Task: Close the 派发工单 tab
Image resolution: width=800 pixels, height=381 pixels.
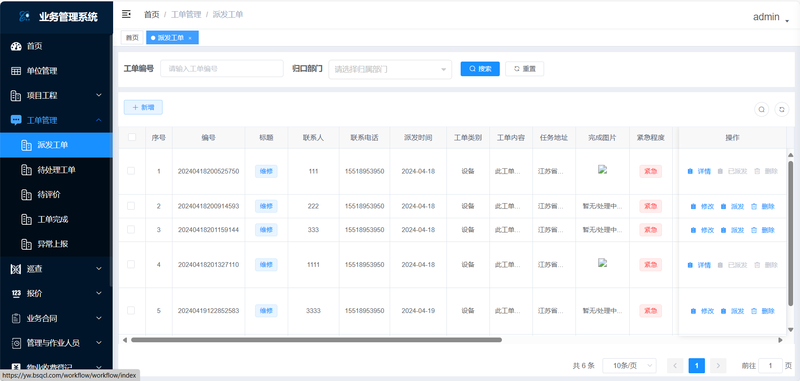Action: tap(190, 38)
